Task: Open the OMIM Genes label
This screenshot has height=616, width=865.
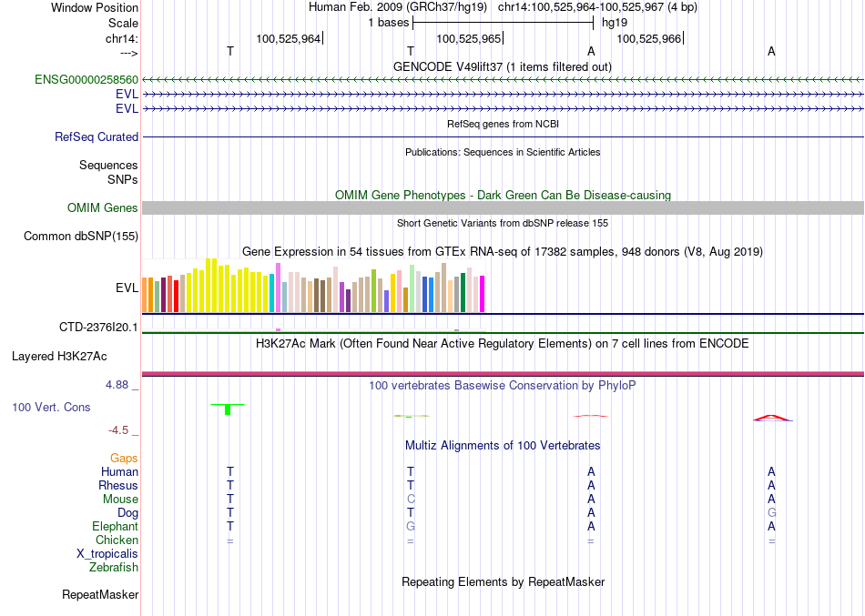Action: click(x=102, y=207)
